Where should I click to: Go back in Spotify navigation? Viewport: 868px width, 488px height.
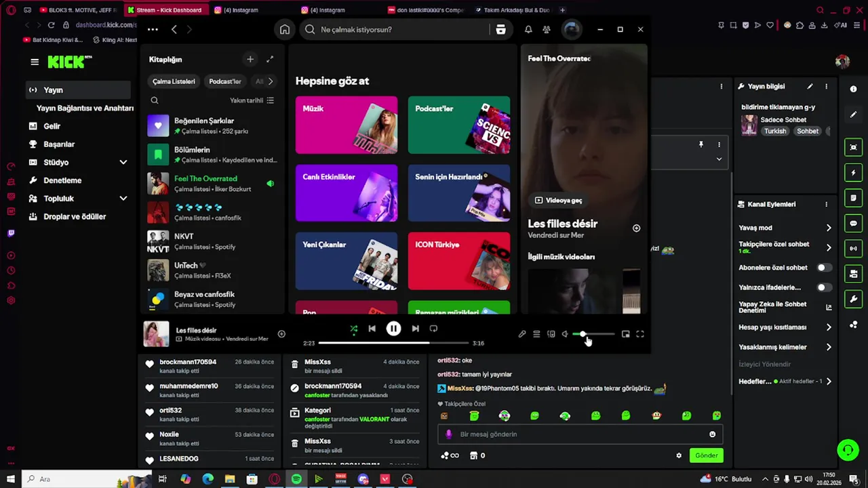(174, 30)
